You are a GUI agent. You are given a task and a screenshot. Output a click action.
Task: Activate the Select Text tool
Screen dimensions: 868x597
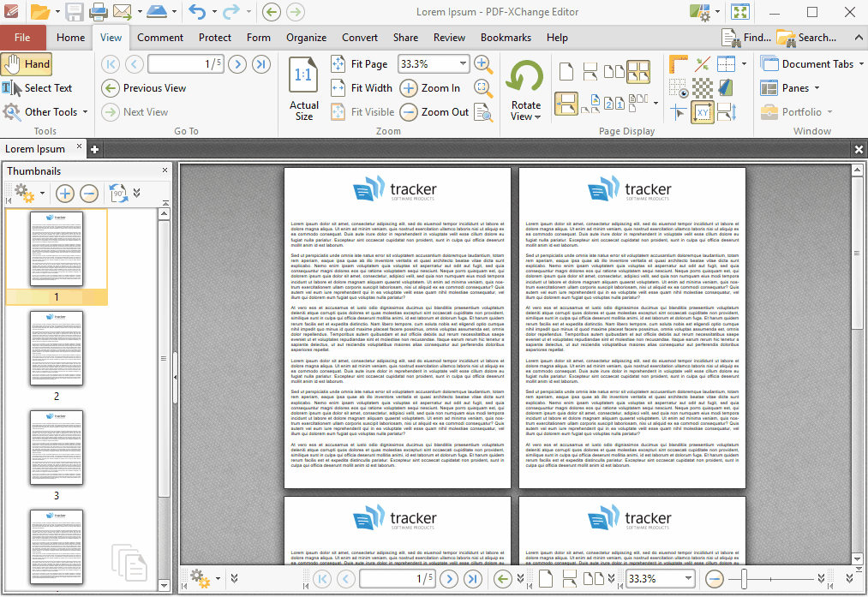point(38,88)
